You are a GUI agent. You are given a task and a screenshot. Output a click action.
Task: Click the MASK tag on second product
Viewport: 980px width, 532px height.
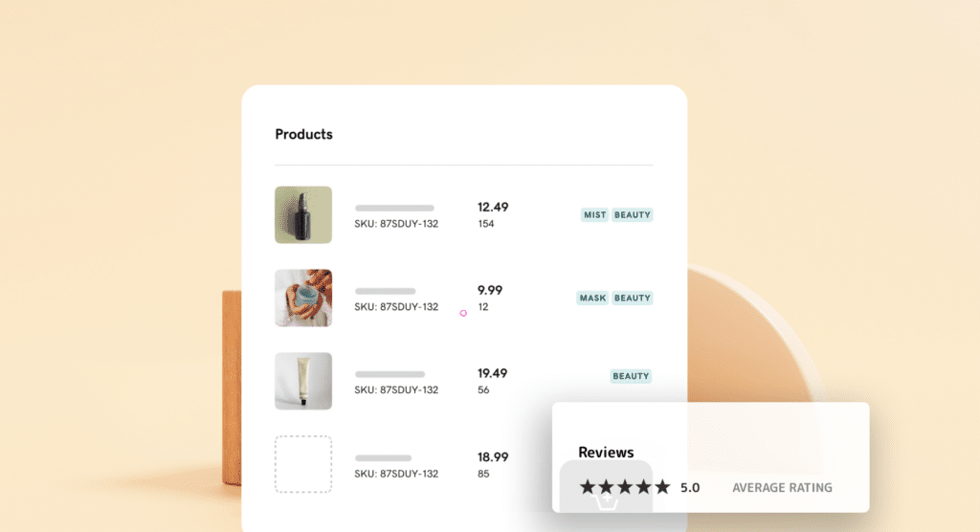(x=591, y=298)
